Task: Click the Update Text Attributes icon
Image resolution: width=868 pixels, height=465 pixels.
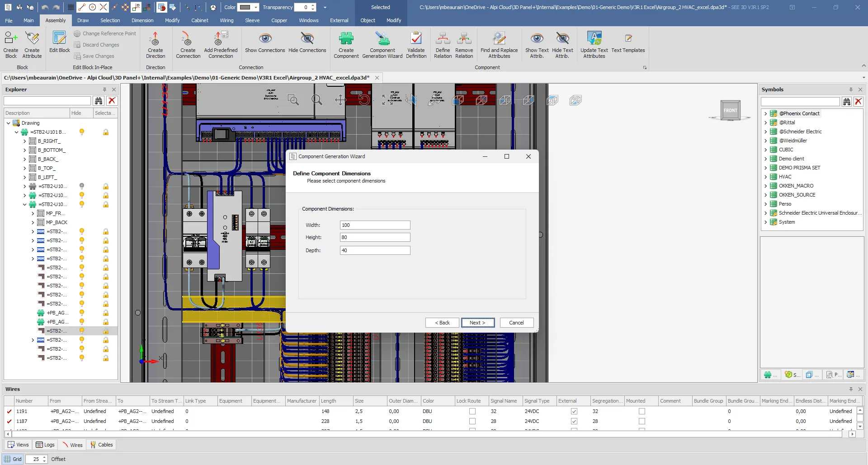Action: [x=594, y=39]
